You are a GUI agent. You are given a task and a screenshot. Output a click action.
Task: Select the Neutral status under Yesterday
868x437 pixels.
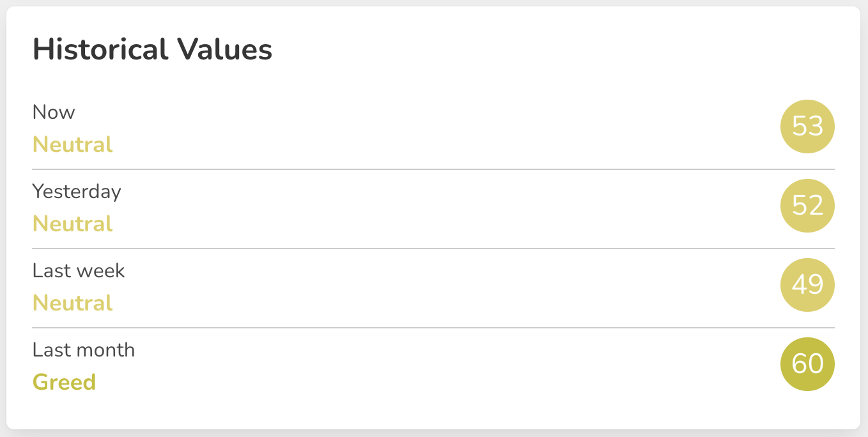point(73,224)
